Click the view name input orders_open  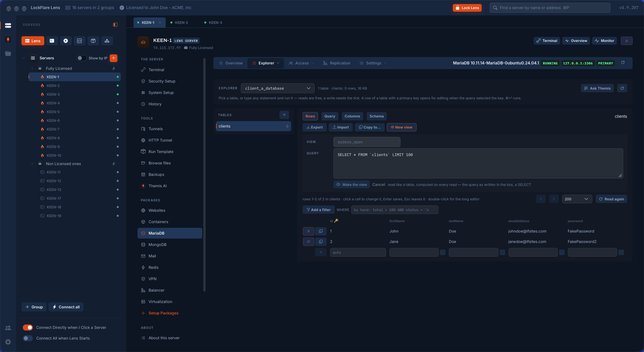click(367, 142)
